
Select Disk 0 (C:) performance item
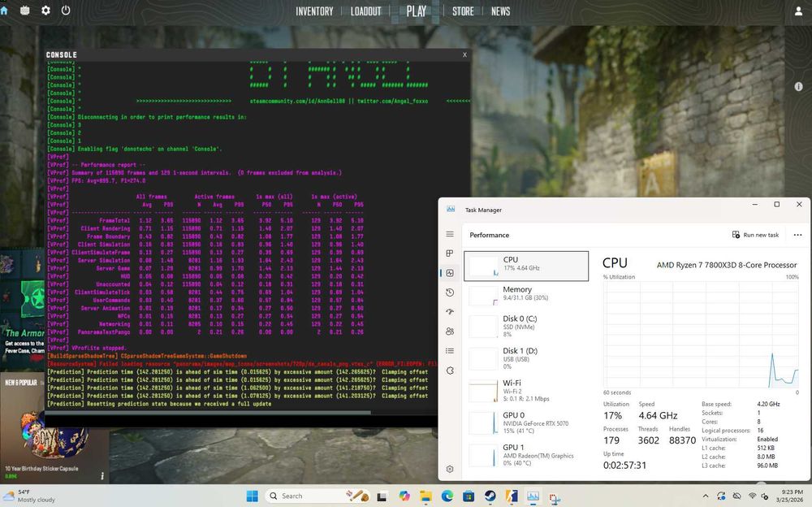[526, 326]
